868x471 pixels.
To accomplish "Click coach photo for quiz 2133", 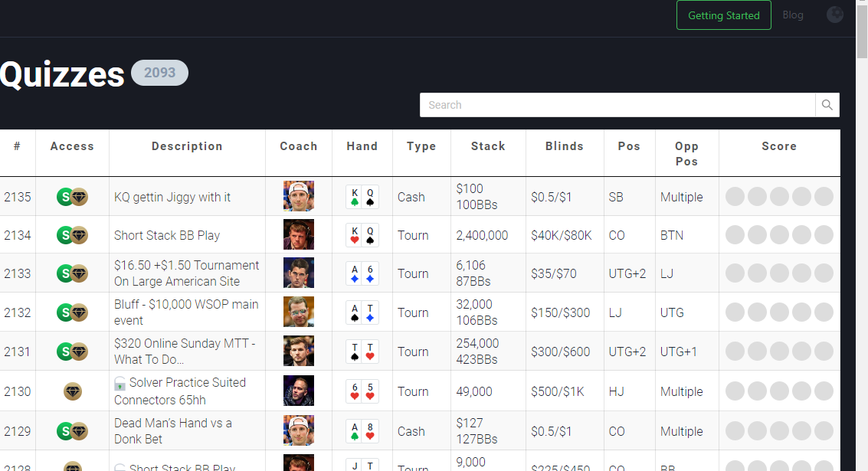I will 298,273.
